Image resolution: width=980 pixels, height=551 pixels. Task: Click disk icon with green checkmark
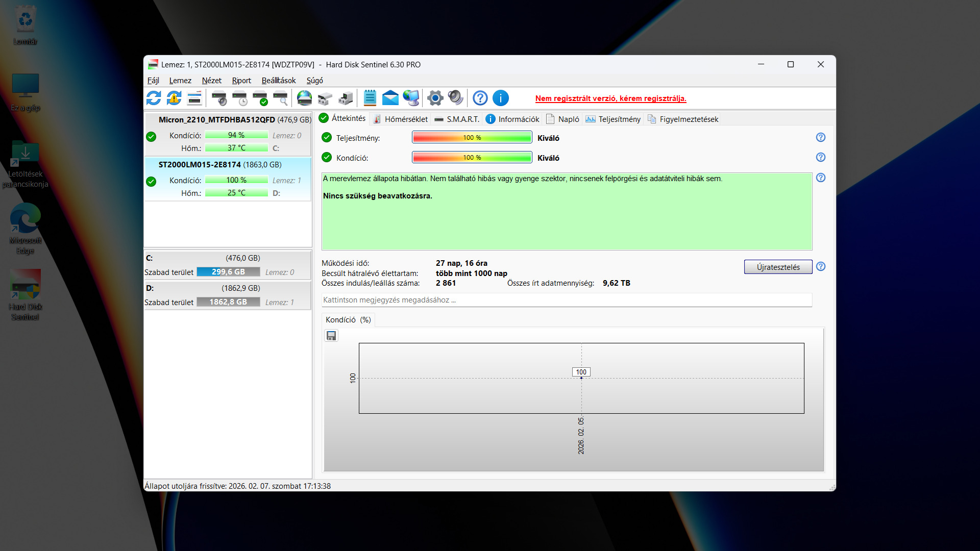pyautogui.click(x=260, y=98)
